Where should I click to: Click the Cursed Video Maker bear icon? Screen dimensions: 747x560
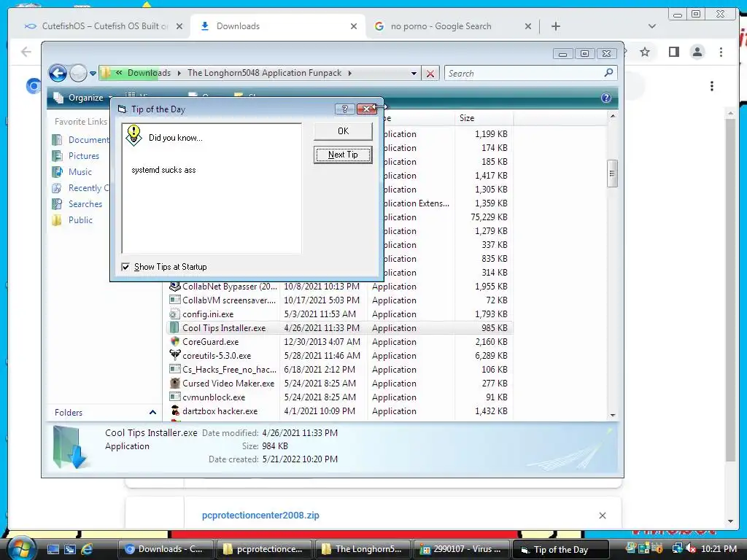click(x=175, y=383)
